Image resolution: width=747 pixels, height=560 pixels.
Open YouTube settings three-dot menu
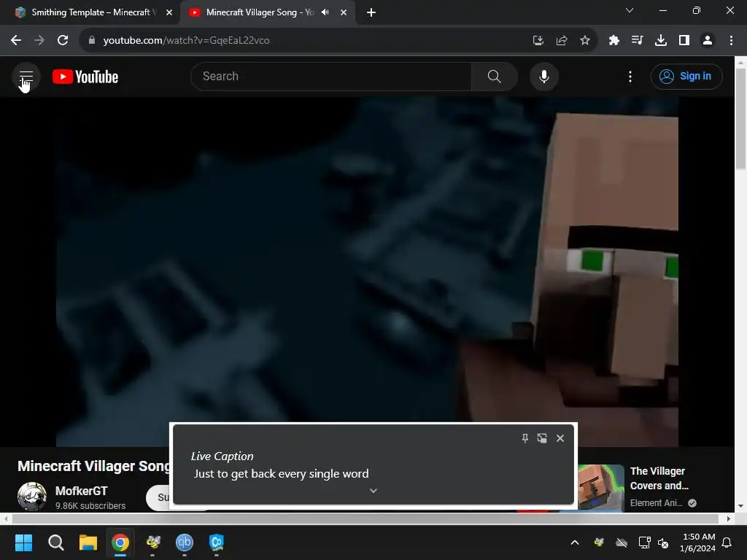click(x=630, y=77)
